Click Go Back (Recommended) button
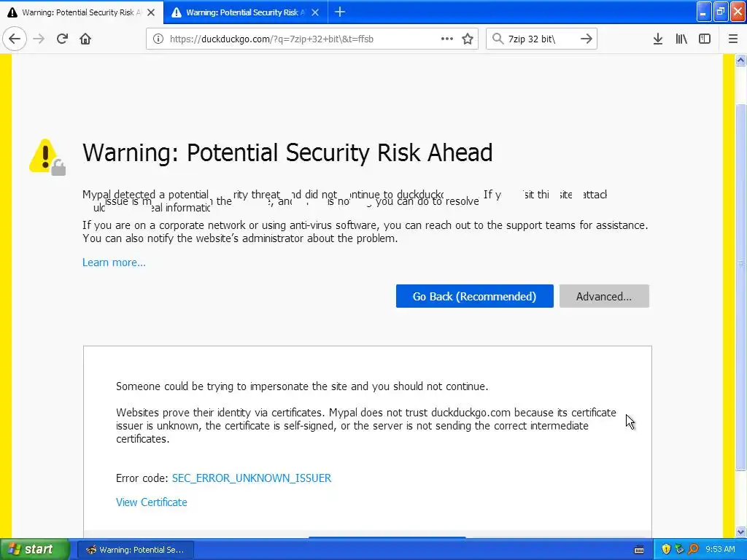Image resolution: width=747 pixels, height=560 pixels. 474,296
